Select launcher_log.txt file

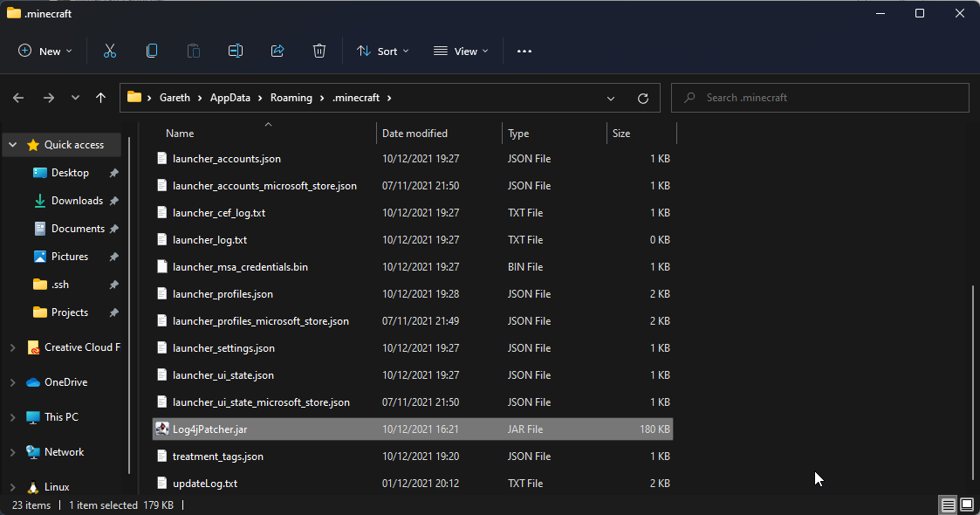pos(413,240)
